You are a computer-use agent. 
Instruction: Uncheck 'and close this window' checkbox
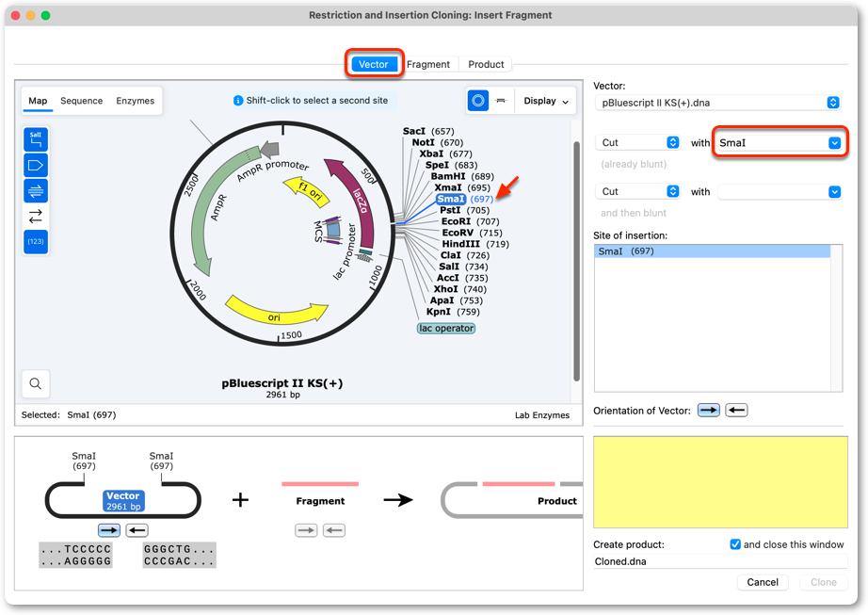(x=735, y=544)
